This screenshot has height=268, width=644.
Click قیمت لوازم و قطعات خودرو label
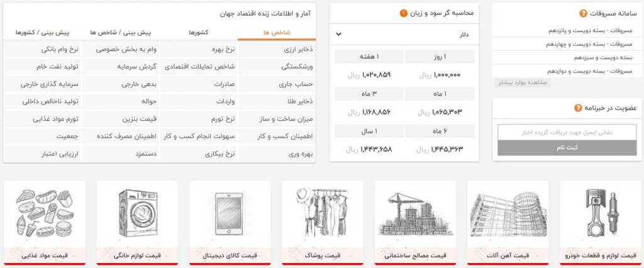[602, 255]
